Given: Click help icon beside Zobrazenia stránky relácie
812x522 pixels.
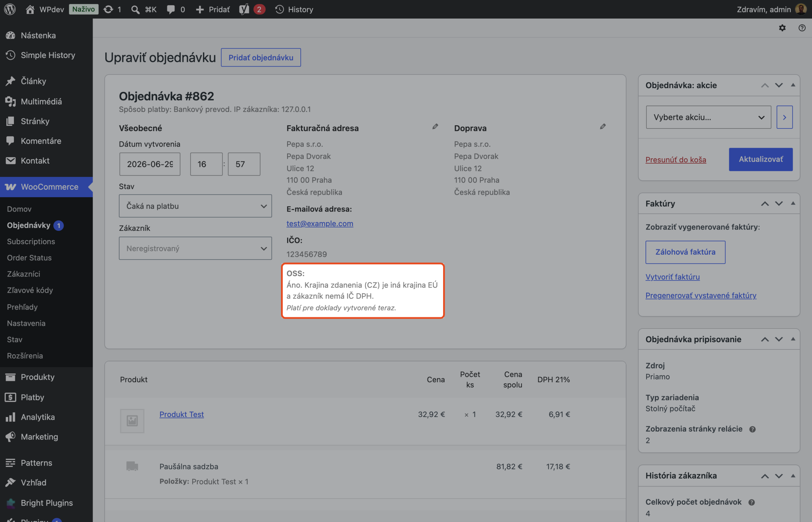Looking at the screenshot, I should click(x=752, y=429).
